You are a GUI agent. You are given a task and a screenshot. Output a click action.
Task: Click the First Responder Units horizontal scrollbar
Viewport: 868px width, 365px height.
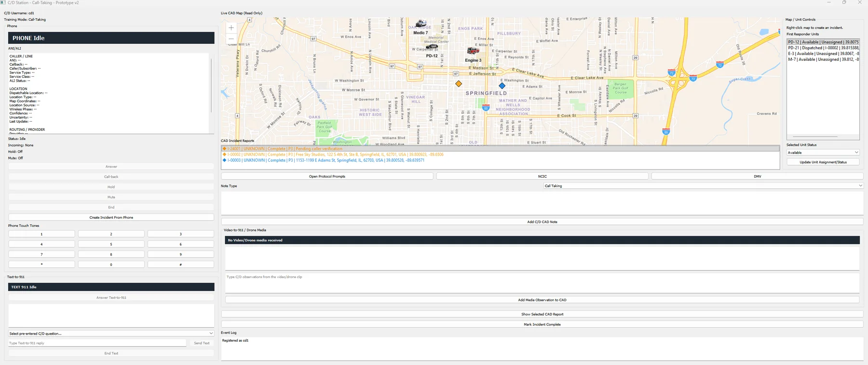pyautogui.click(x=815, y=137)
